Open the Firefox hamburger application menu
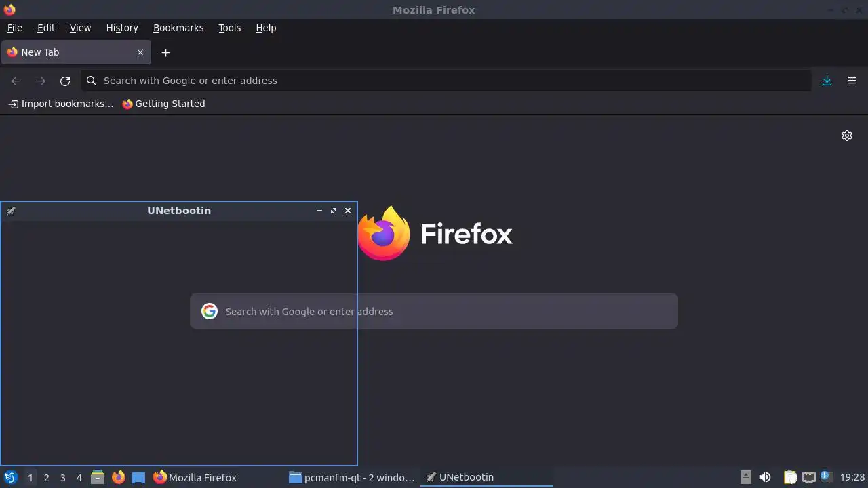 pyautogui.click(x=852, y=81)
